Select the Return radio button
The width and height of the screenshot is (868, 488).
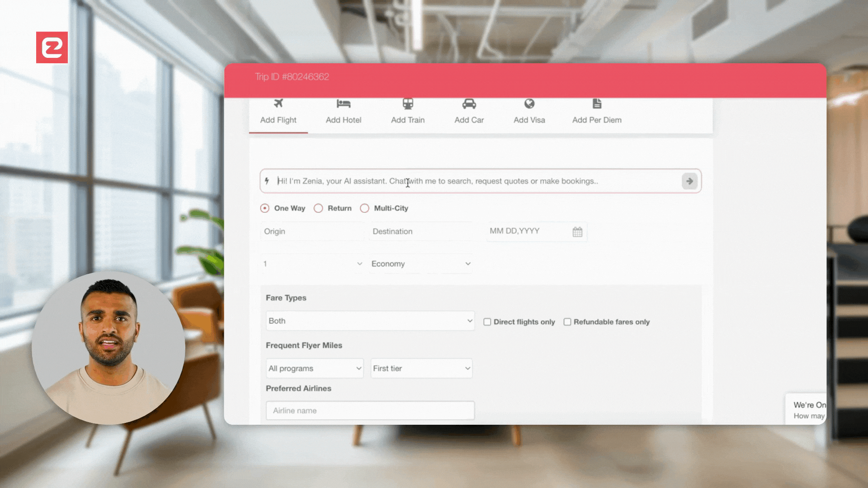[318, 207]
